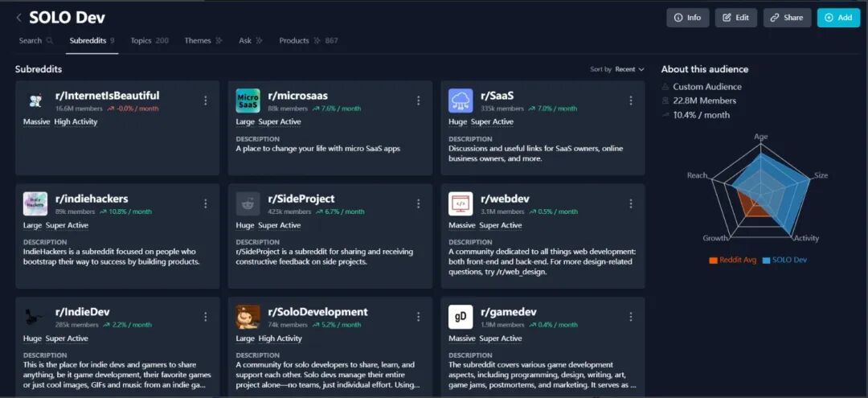868x398 pixels.
Task: Click the r/SaaS cloud logo icon
Action: (x=461, y=101)
